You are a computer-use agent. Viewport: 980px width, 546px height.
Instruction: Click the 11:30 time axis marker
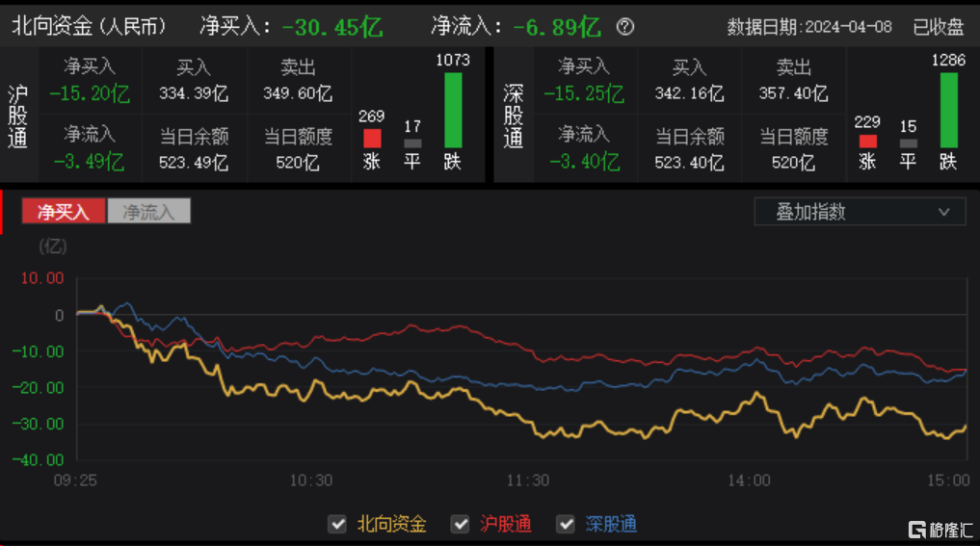[527, 481]
